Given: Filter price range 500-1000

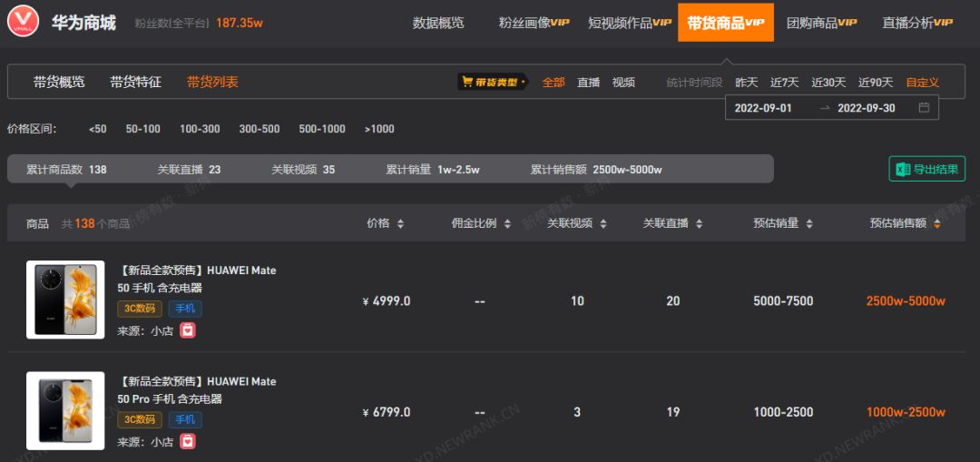Looking at the screenshot, I should [x=322, y=130].
